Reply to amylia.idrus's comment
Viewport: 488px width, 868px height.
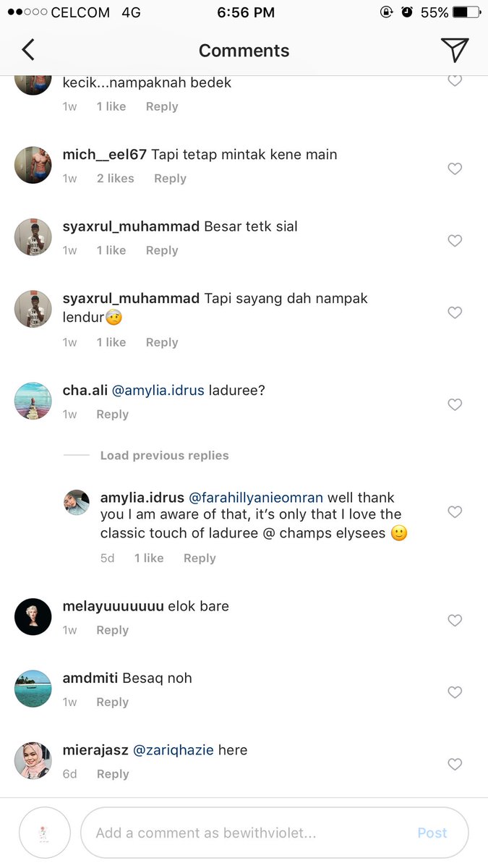[x=200, y=558]
